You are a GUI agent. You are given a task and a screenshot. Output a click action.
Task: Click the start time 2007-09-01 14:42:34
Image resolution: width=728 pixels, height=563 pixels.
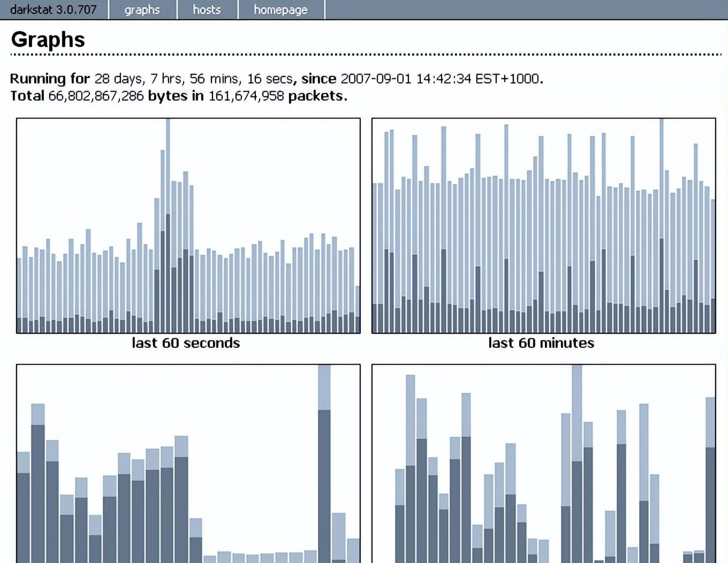point(406,79)
